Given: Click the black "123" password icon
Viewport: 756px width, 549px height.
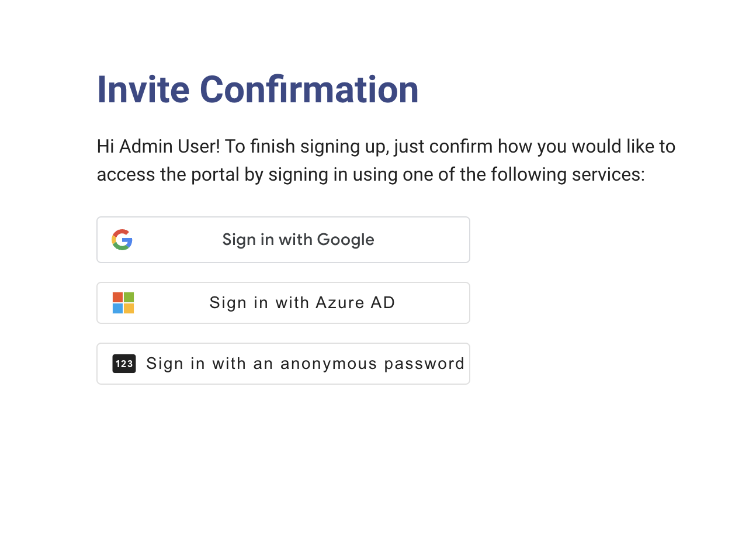Looking at the screenshot, I should (x=123, y=364).
